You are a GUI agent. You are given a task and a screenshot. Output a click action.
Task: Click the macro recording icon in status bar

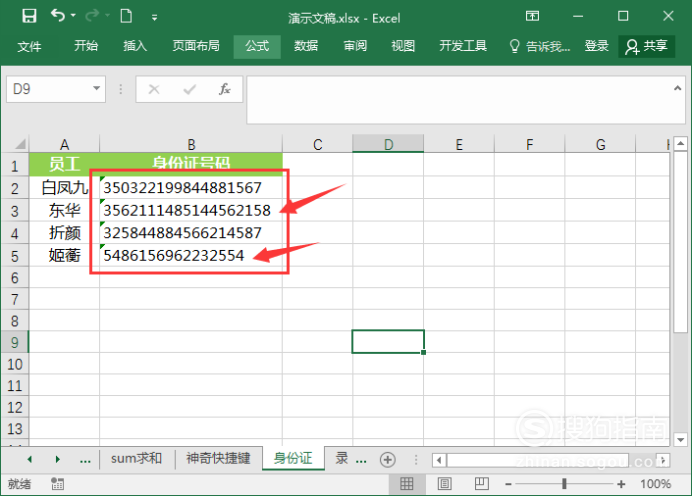click(57, 484)
